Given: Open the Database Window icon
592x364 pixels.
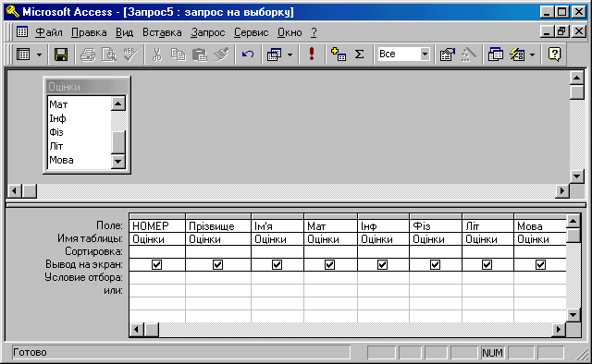Looking at the screenshot, I should 496,55.
